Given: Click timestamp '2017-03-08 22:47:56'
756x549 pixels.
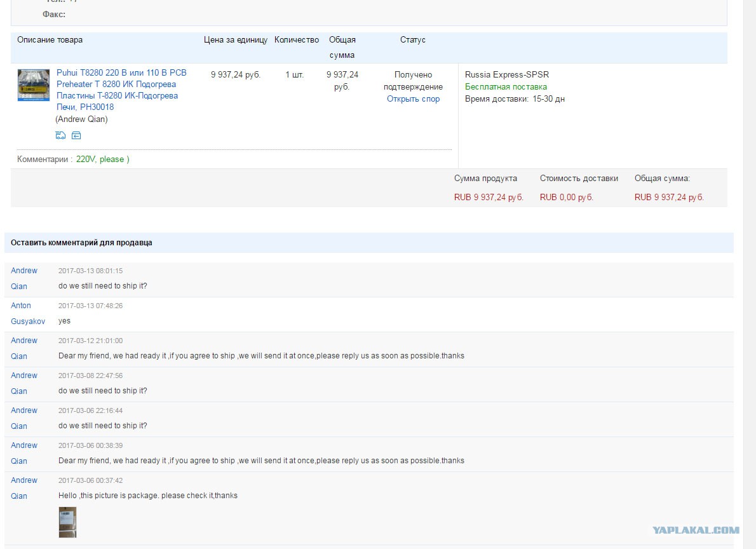Looking at the screenshot, I should coord(91,376).
